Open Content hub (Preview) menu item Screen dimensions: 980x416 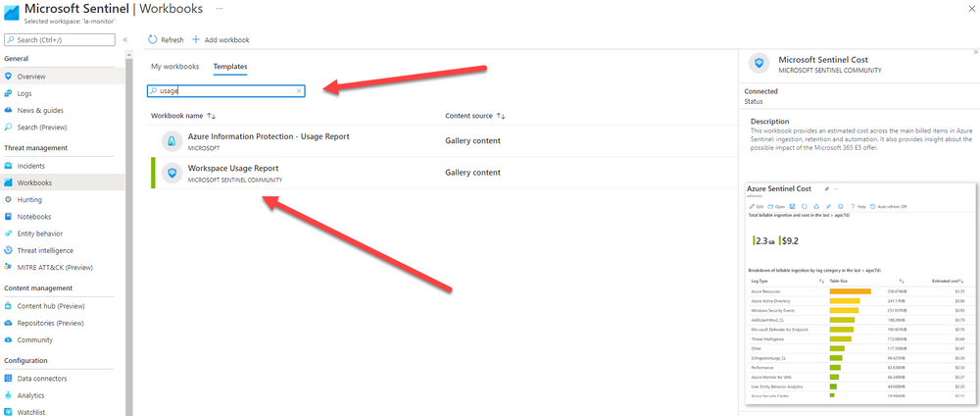coord(50,305)
